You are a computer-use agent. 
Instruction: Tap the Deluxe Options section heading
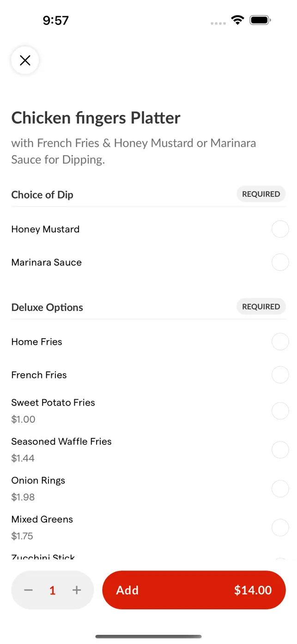(47, 307)
